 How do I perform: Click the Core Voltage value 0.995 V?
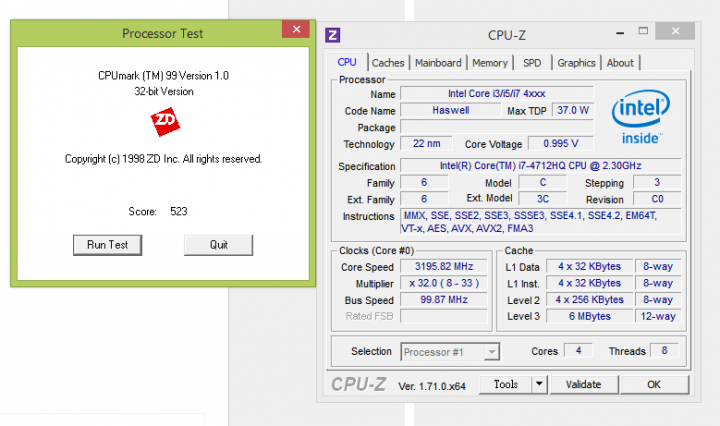[561, 144]
